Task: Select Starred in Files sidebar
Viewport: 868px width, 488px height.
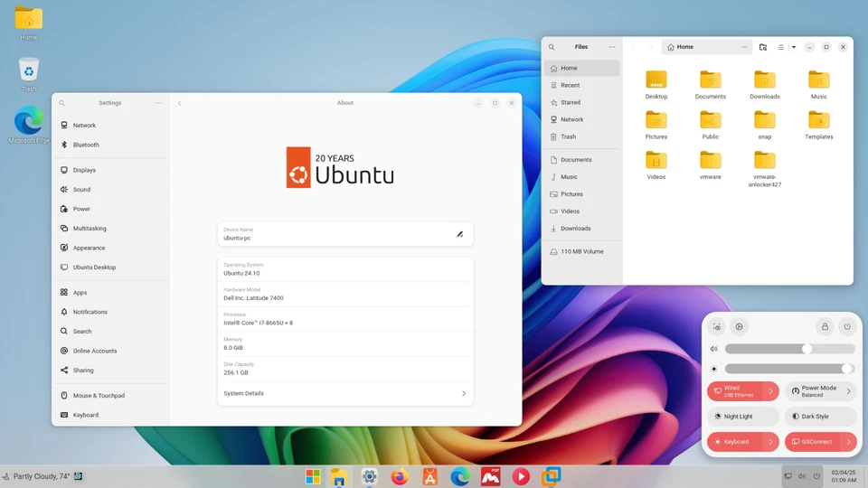Action: tap(581, 102)
